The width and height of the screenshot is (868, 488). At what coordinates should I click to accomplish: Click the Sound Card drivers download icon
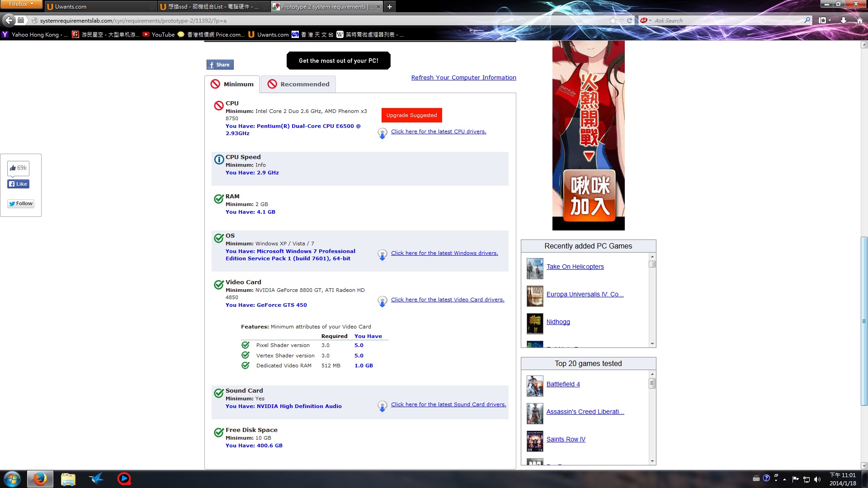[382, 406]
